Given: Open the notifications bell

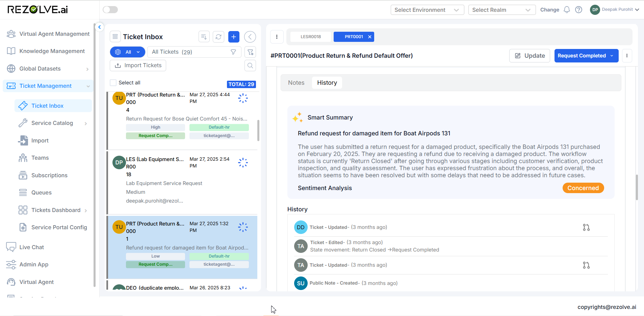Looking at the screenshot, I should coord(567,10).
